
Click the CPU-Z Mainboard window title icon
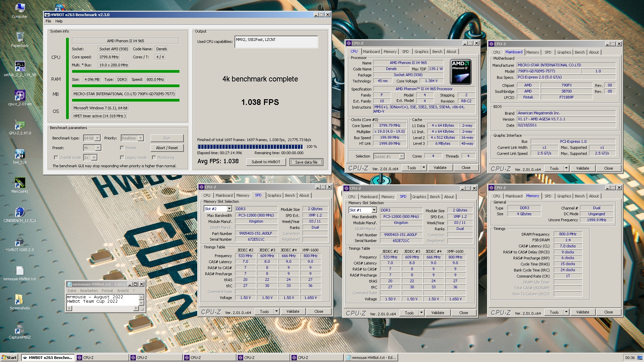coord(491,44)
